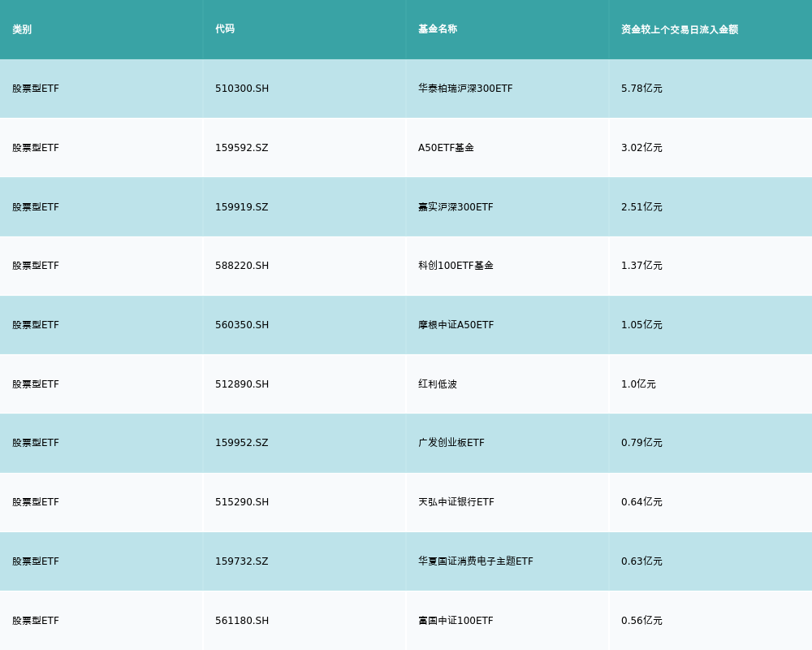Click 股票型ETF in the 159952.SZ row

pyautogui.click(x=36, y=443)
